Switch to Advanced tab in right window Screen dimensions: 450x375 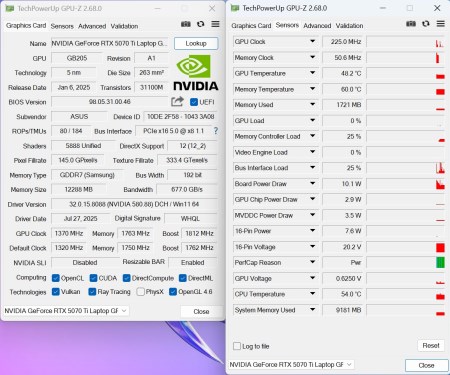(x=317, y=26)
